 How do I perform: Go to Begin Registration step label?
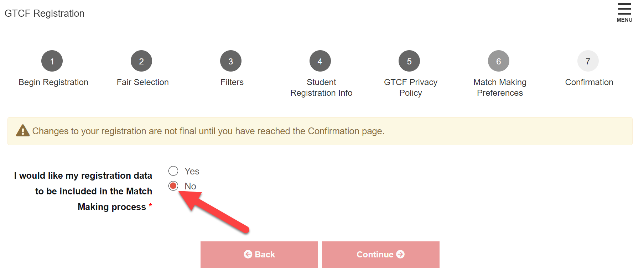coord(53,82)
